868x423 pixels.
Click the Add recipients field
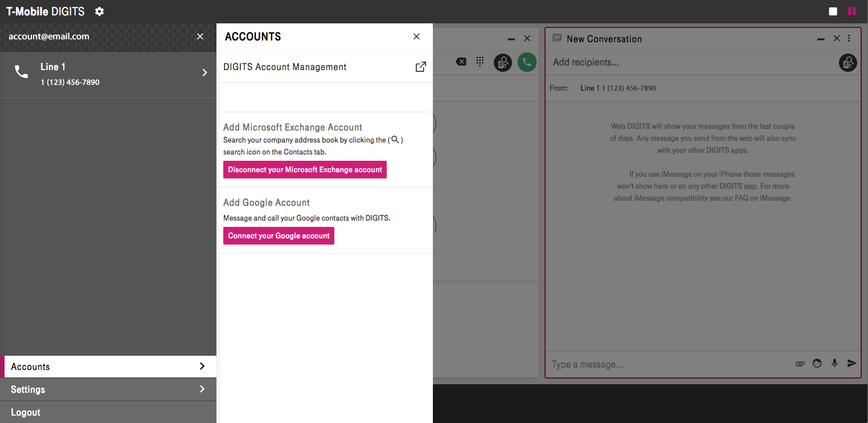(x=689, y=63)
